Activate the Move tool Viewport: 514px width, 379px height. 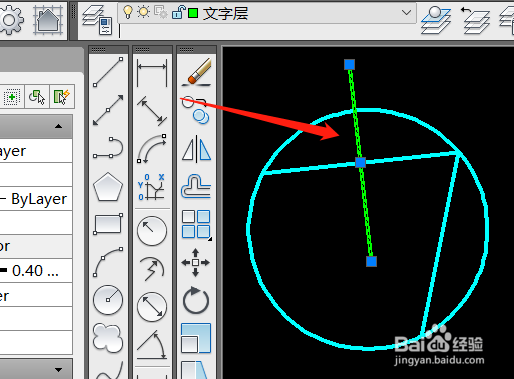[196, 263]
